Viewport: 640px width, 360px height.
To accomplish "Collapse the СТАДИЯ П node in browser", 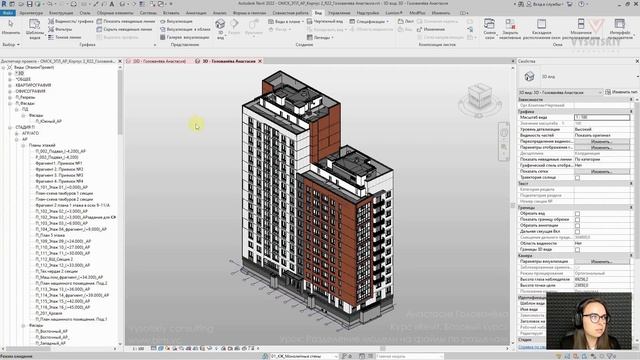I will [10, 127].
